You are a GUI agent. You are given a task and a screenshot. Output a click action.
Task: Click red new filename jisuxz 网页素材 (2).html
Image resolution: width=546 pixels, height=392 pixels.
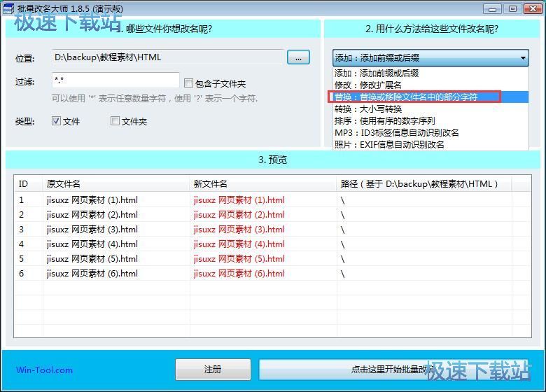tap(239, 215)
